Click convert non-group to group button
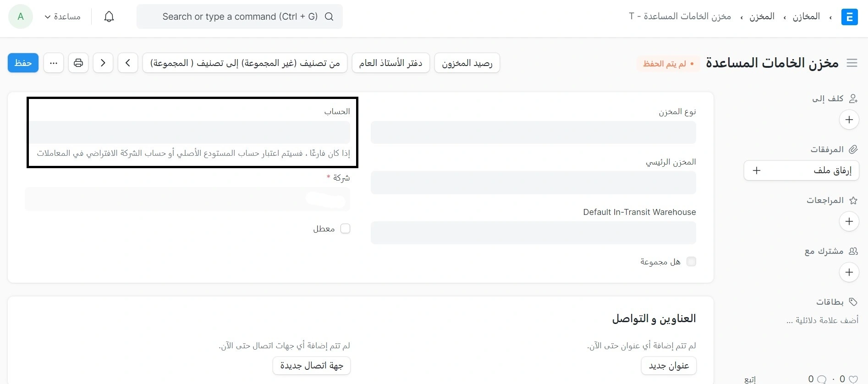 point(245,63)
